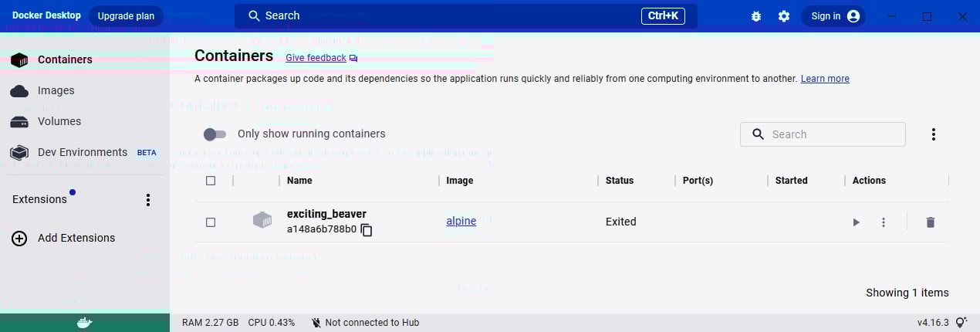Click the Sign in button
980x332 pixels.
coord(833,16)
